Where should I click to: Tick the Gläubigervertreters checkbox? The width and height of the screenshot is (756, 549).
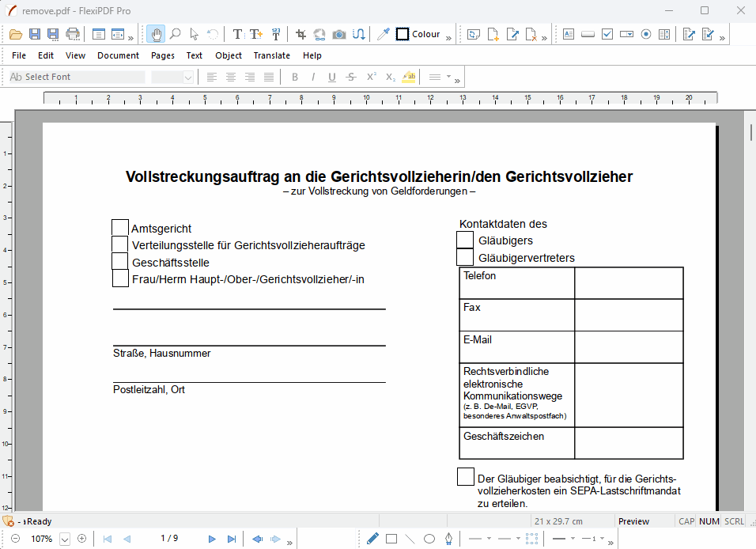pos(466,257)
